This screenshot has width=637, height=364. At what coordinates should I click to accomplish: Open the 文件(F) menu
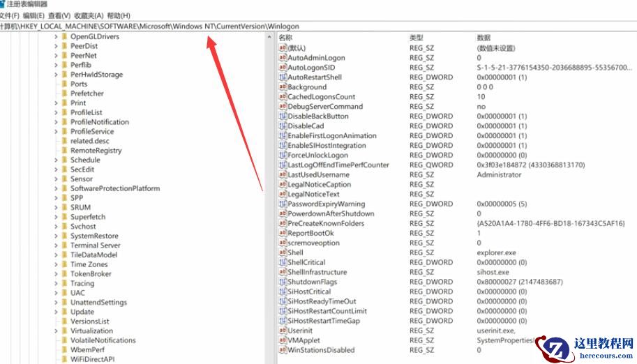click(9, 15)
